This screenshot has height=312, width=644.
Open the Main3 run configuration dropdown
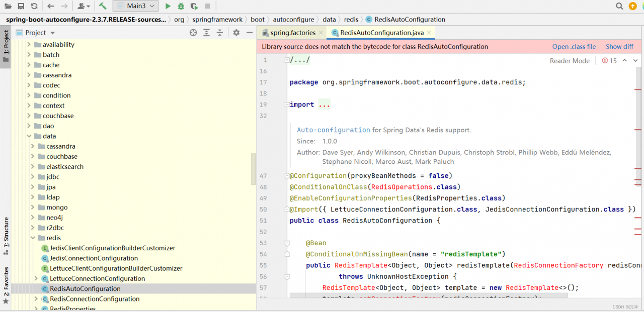[135, 6]
